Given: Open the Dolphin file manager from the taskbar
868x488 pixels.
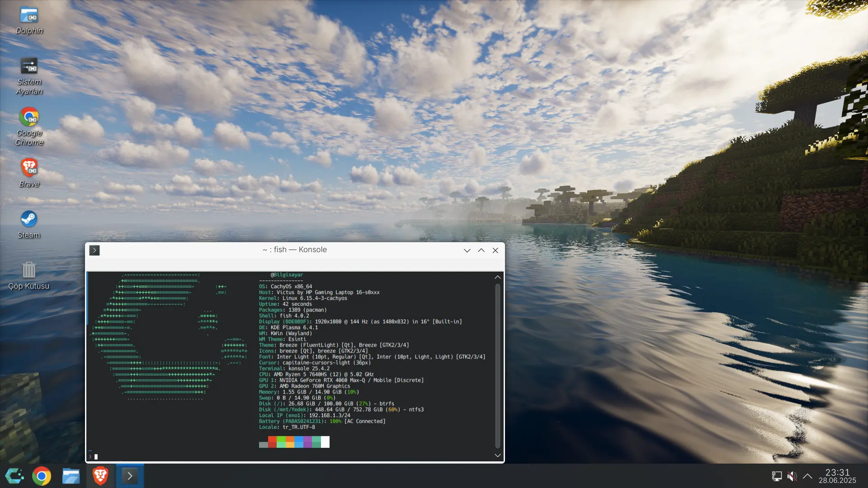Looking at the screenshot, I should 71,476.
